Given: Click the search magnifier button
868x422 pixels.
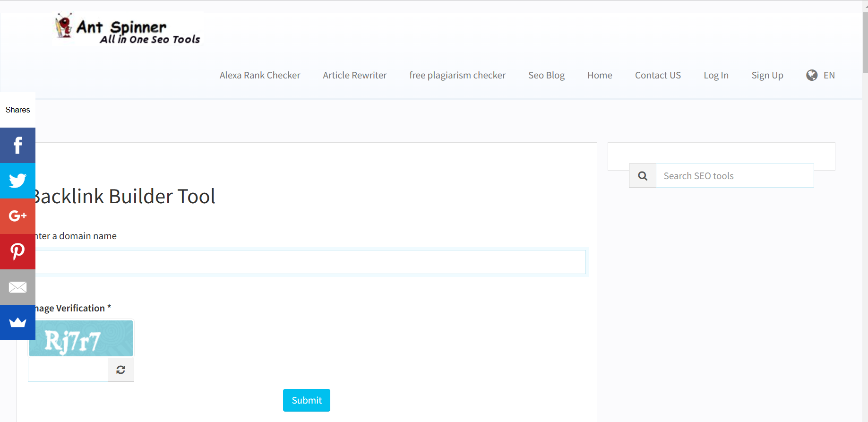Looking at the screenshot, I should pyautogui.click(x=643, y=176).
